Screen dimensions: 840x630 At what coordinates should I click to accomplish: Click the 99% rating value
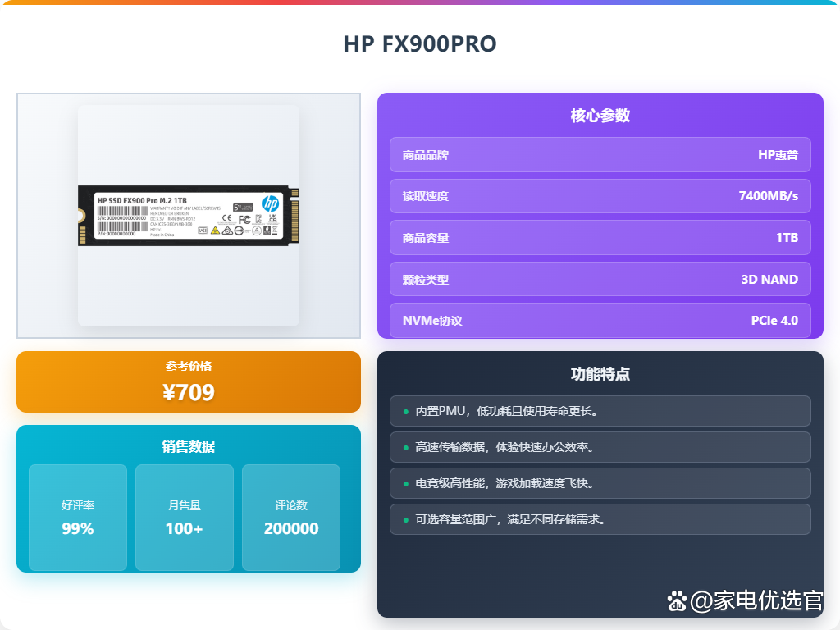tap(78, 529)
